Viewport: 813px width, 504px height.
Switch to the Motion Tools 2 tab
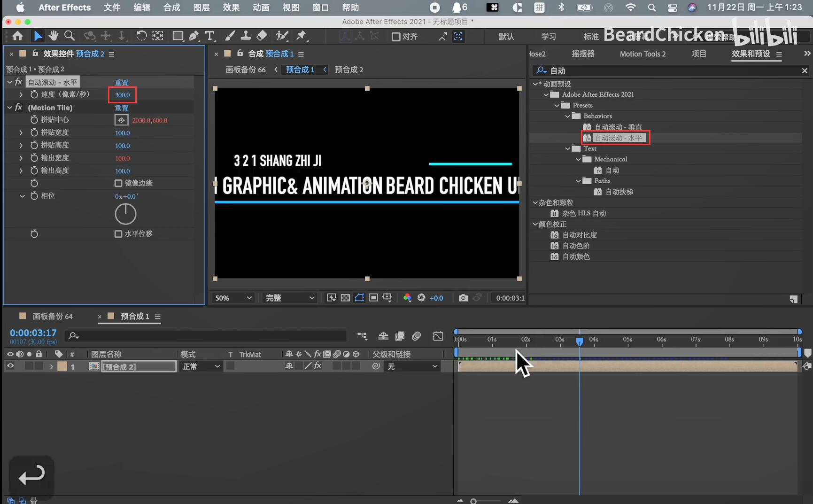(643, 54)
